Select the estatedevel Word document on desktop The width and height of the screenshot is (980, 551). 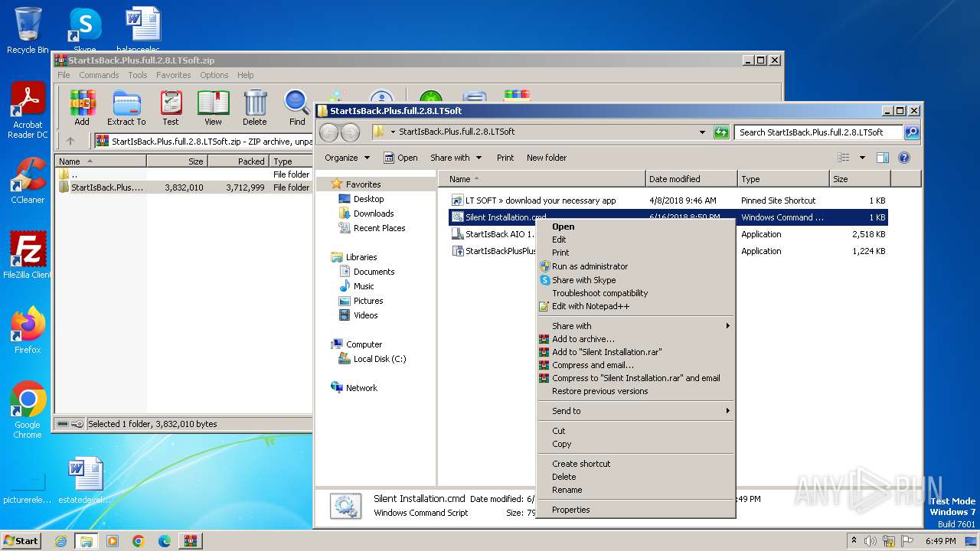tap(84, 481)
